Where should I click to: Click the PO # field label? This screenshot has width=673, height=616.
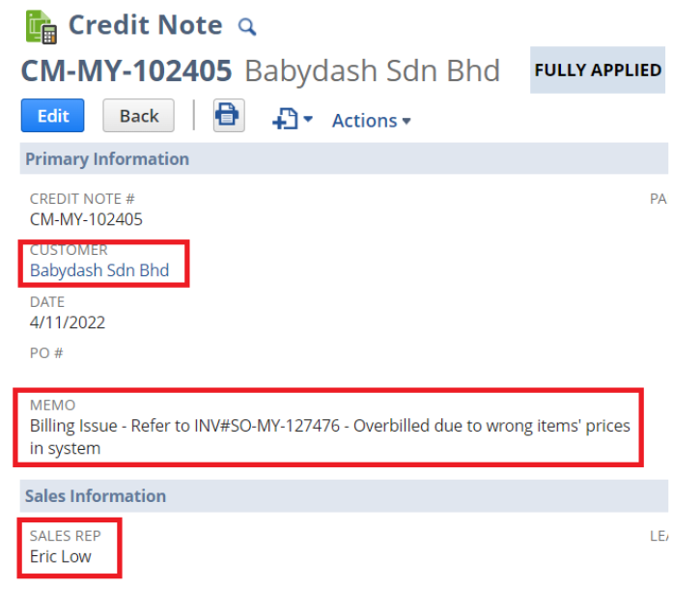[x=46, y=352]
